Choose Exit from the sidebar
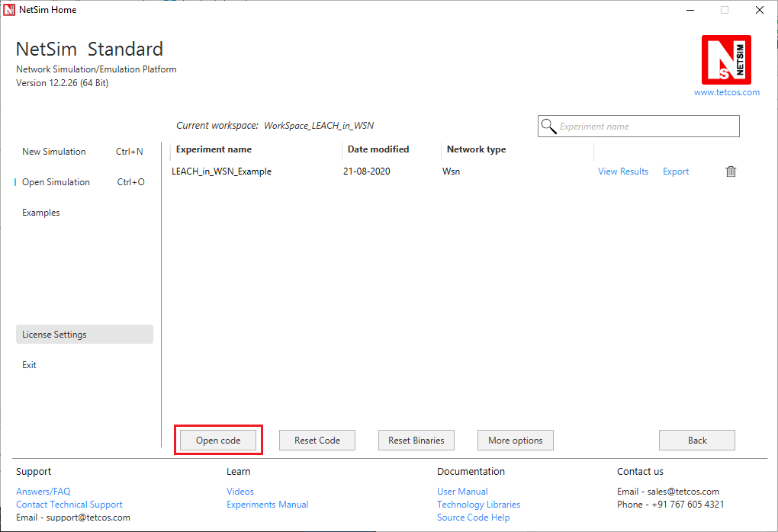 tap(29, 365)
